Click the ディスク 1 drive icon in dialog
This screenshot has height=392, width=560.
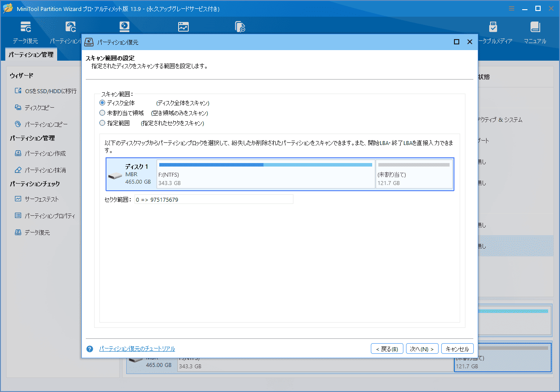click(x=115, y=176)
